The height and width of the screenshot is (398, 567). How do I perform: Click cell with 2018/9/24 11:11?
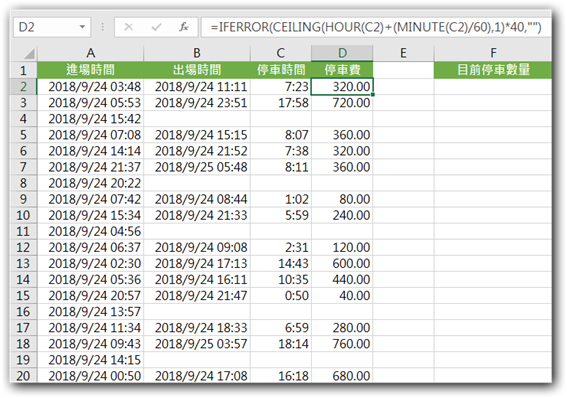click(197, 87)
